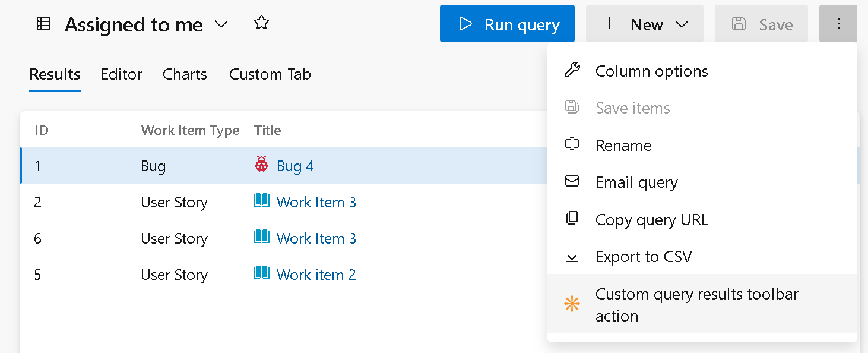Viewport: 868px width, 353px height.
Task: Switch to the Charts tab
Action: click(184, 74)
